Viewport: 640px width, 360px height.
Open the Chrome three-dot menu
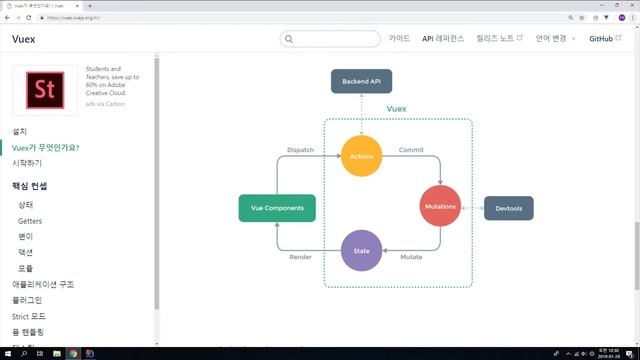[x=633, y=18]
